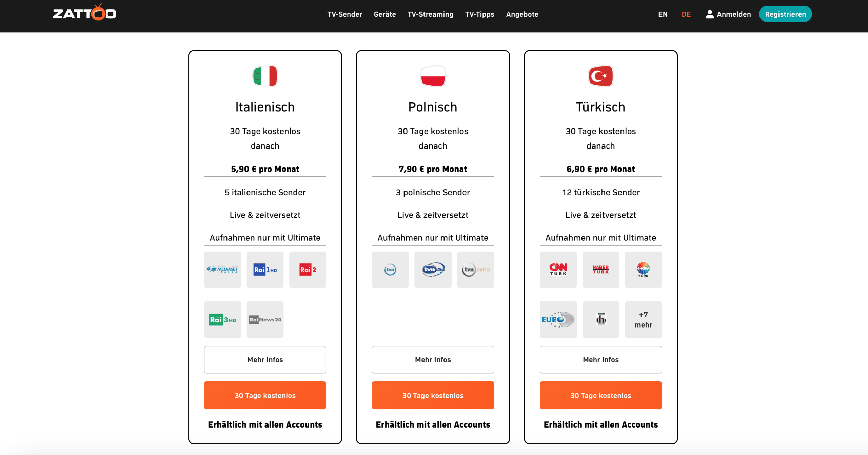868x455 pixels.
Task: Select the Rai 3 HD channel logo
Action: click(222, 319)
